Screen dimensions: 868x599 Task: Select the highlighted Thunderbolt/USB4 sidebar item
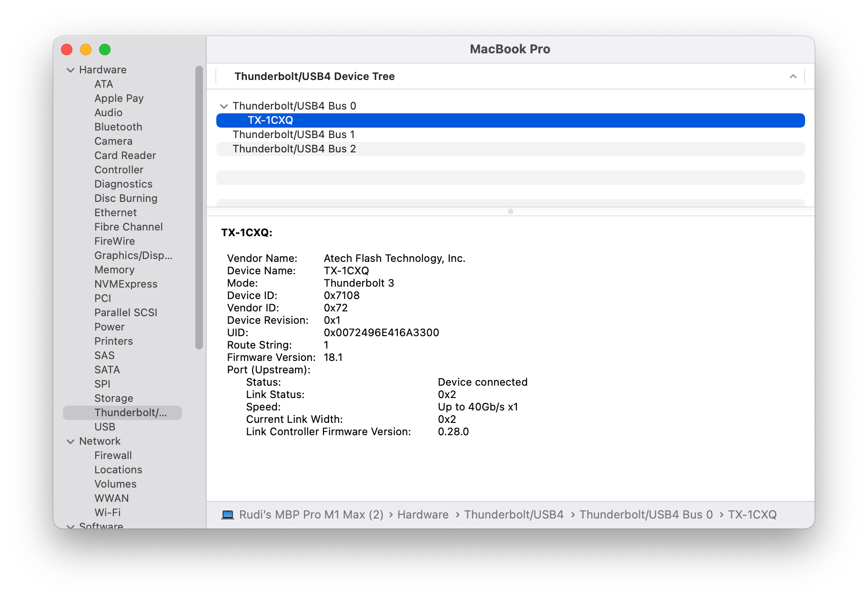[122, 413]
